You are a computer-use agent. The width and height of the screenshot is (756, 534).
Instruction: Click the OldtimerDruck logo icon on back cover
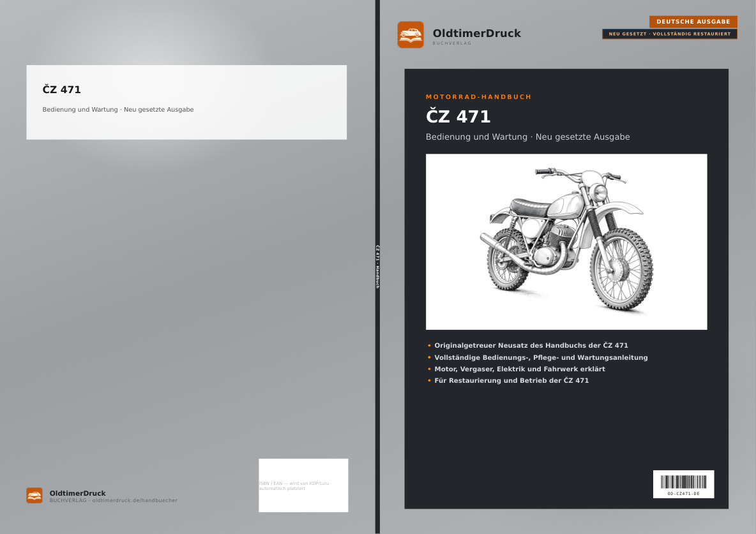click(34, 496)
